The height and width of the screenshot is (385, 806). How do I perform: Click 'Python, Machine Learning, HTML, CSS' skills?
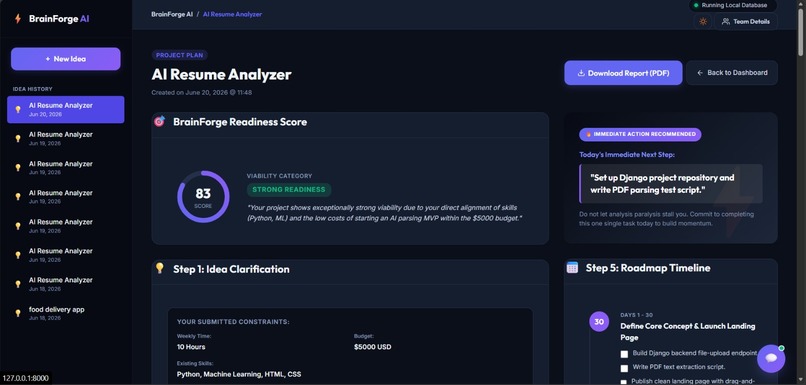pos(239,374)
